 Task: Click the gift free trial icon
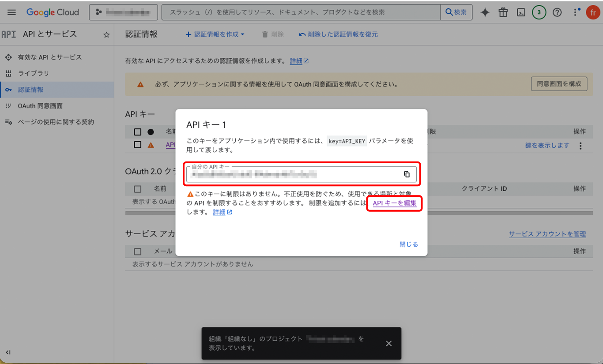point(503,12)
